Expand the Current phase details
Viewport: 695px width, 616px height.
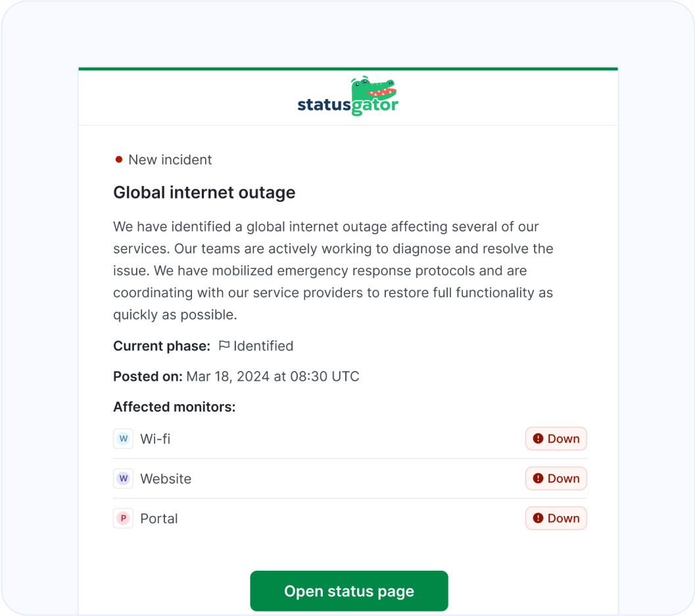point(162,345)
